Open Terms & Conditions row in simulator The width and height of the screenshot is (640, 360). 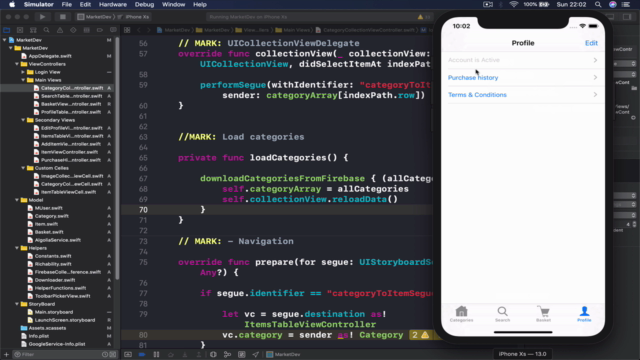pyautogui.click(x=523, y=95)
